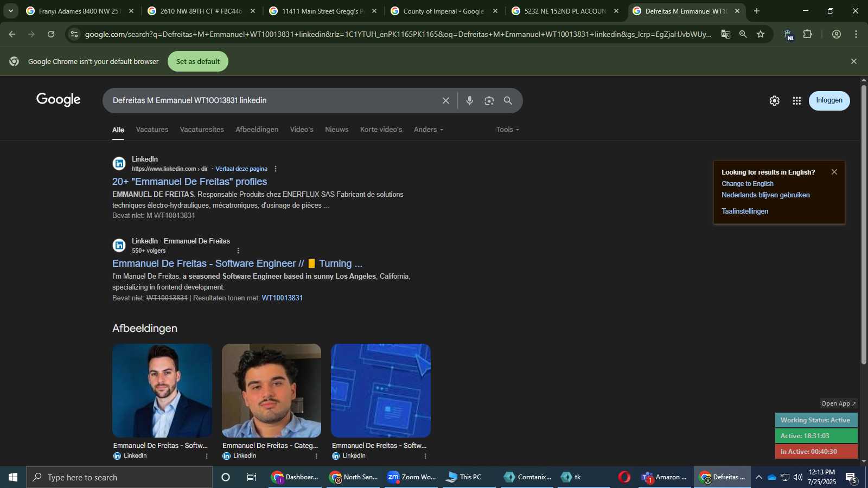Close the English results suggestion box
The image size is (868, 488).
834,172
